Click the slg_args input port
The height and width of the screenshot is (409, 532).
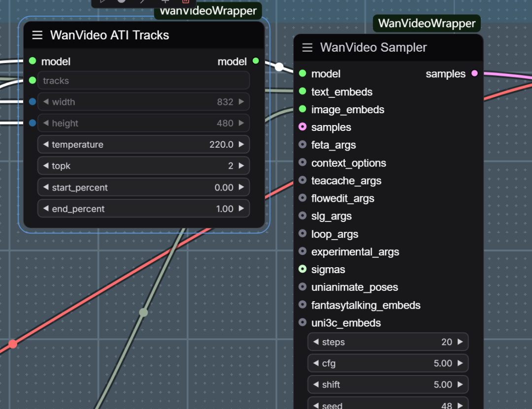point(302,216)
